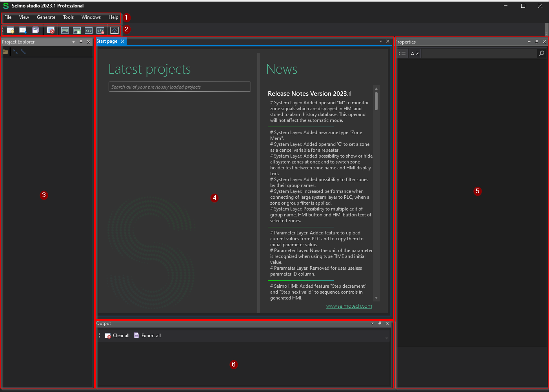549x392 pixels.
Task: Open the View menu
Action: tap(24, 17)
